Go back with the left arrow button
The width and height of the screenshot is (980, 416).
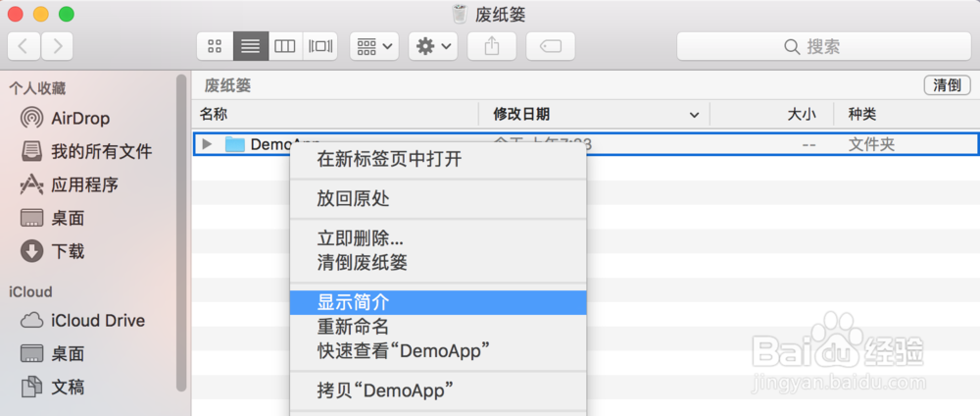click(24, 46)
